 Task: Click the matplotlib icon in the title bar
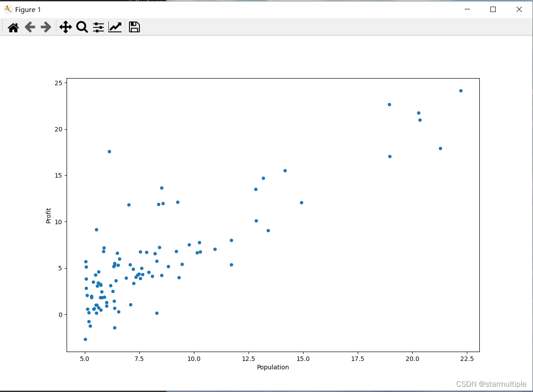pyautogui.click(x=8, y=9)
